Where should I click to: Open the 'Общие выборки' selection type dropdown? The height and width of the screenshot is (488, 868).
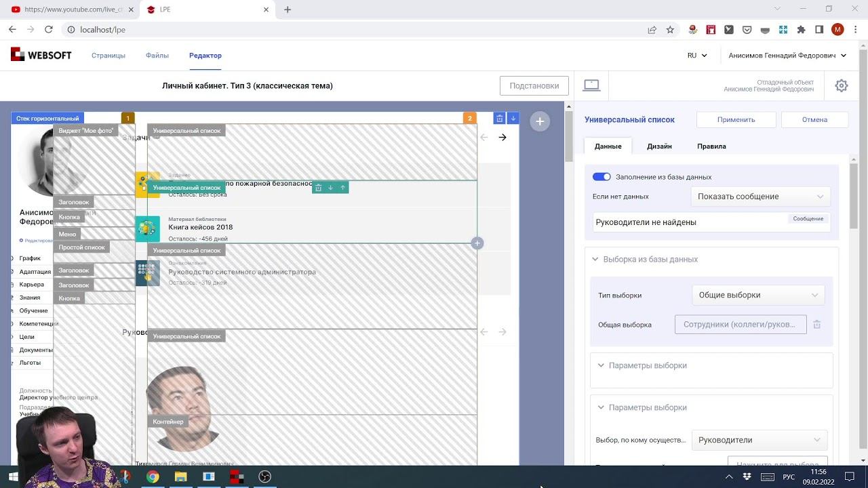tap(757, 295)
